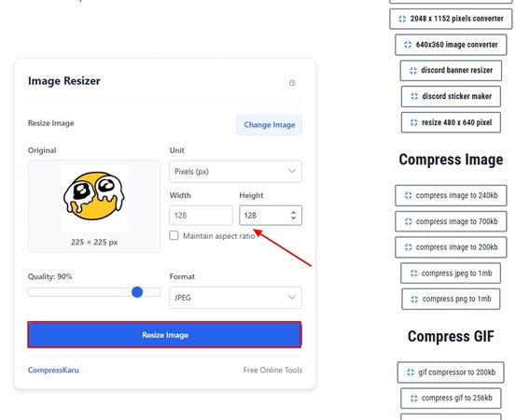Click the blue Resize Image button

coord(164,335)
